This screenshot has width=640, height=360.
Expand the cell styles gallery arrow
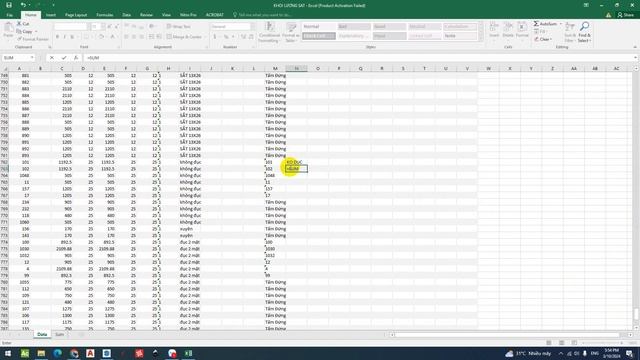click(x=481, y=38)
